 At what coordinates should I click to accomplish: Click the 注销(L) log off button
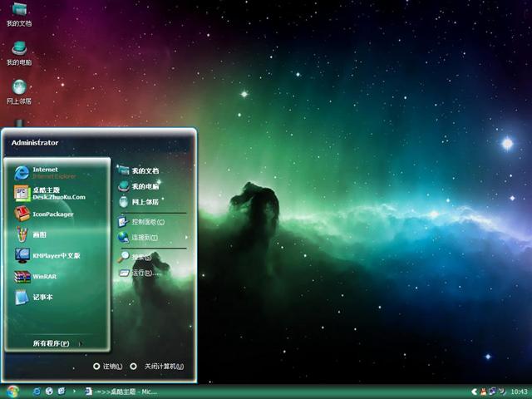[x=107, y=367]
